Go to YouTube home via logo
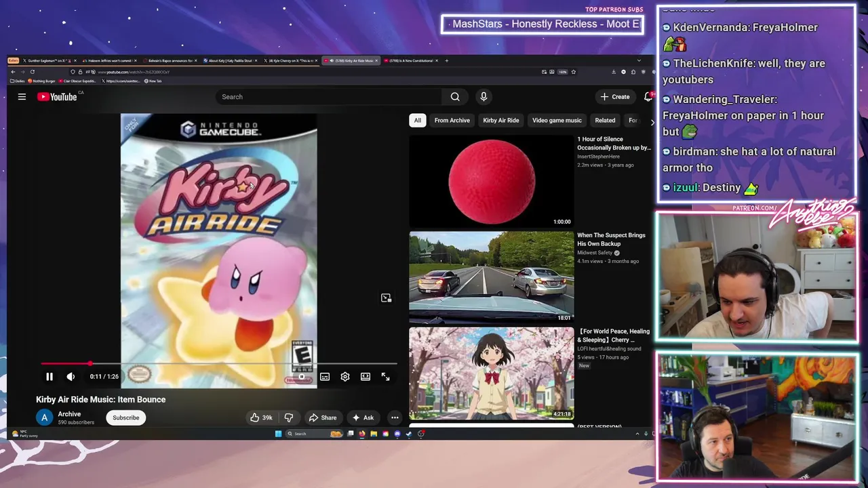 coord(57,97)
